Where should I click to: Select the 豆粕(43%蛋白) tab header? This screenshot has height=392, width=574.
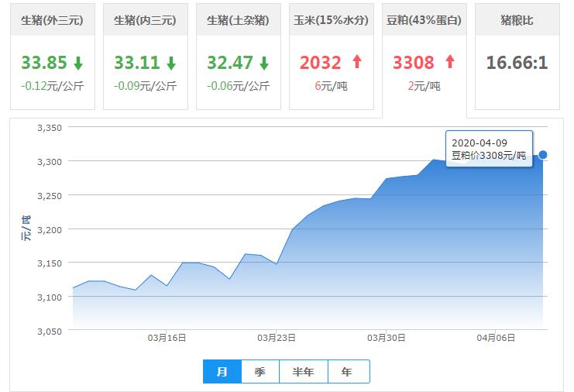point(424,21)
